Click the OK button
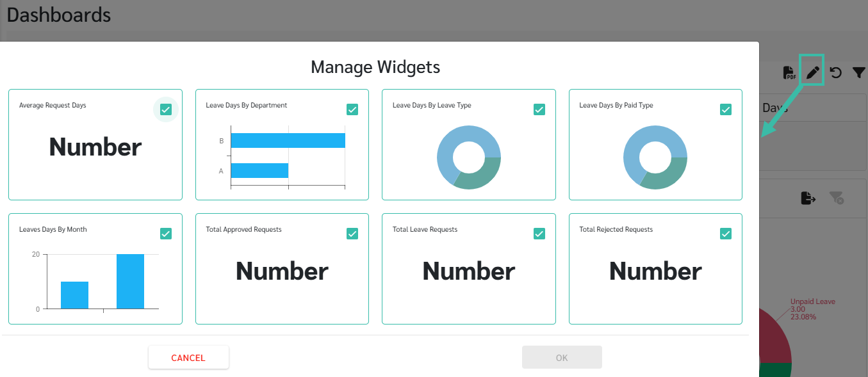Image resolution: width=868 pixels, height=377 pixels. 562,358
